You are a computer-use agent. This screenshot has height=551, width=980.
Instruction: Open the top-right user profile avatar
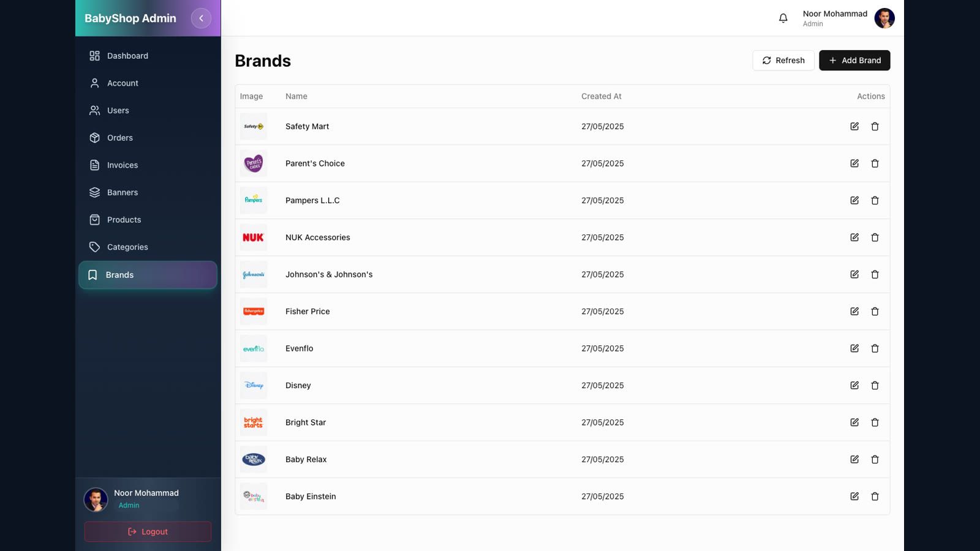(884, 18)
